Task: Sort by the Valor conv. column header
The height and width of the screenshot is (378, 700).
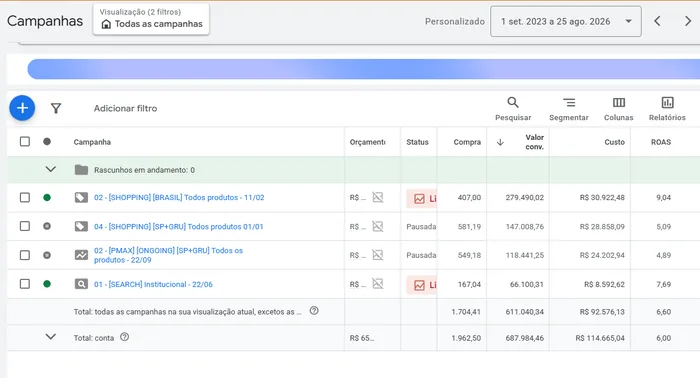Action: point(534,142)
